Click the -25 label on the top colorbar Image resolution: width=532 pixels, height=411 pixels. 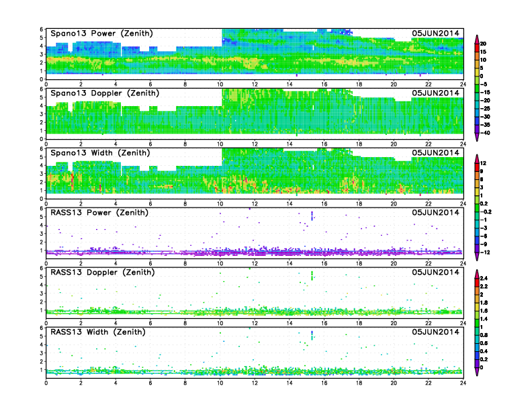point(485,109)
